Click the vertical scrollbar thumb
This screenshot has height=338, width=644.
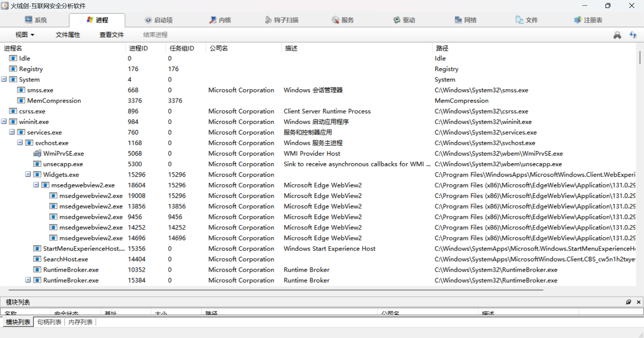tap(640, 57)
